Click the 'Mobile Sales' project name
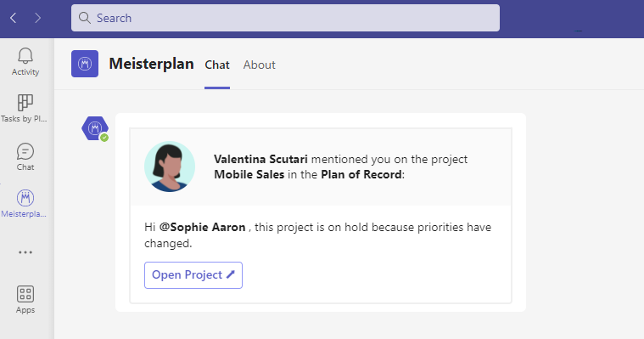 [x=249, y=174]
